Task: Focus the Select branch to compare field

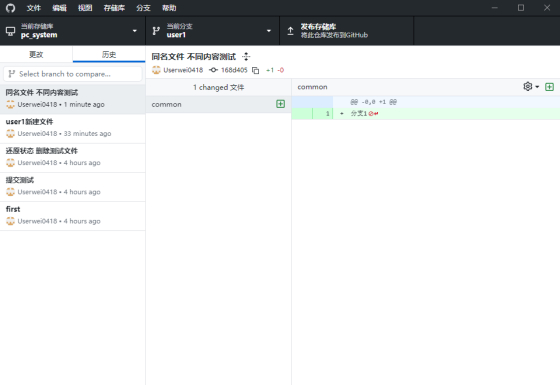Action: pos(72,74)
